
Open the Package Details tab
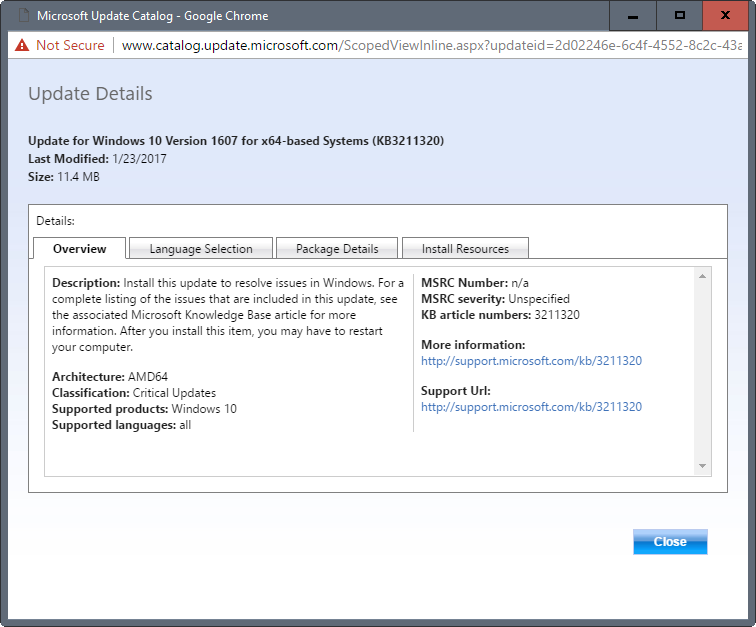click(x=337, y=248)
